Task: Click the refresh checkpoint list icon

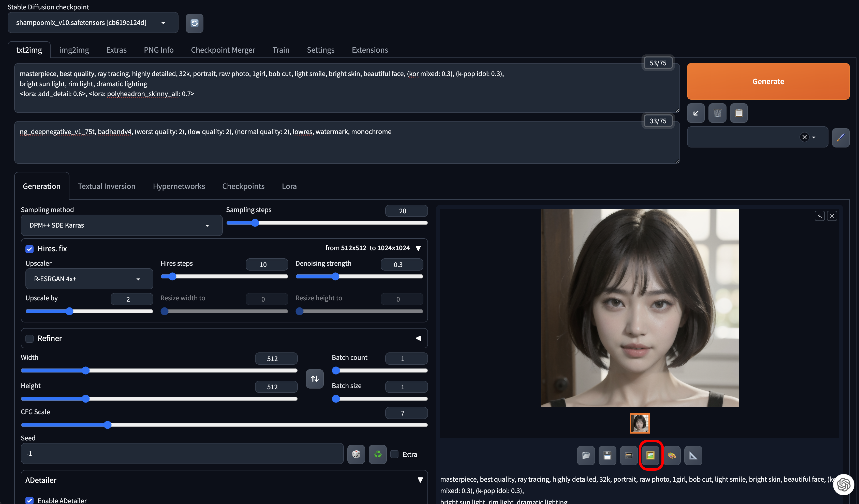Action: (x=194, y=23)
